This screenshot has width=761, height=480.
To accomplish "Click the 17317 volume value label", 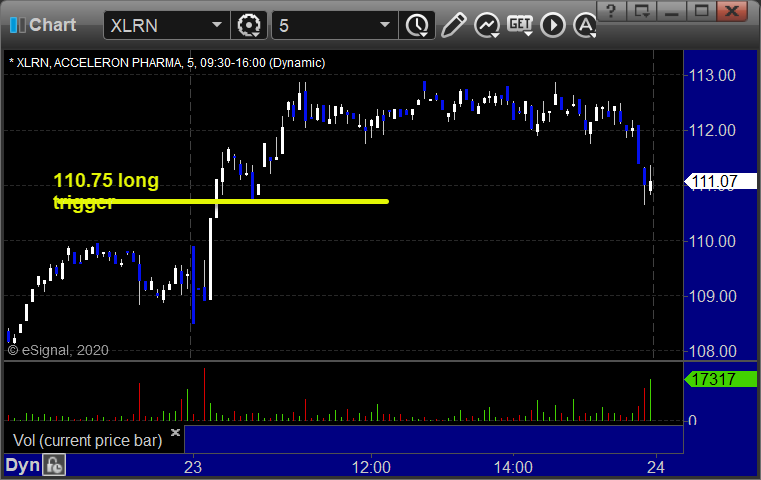I will pos(720,379).
